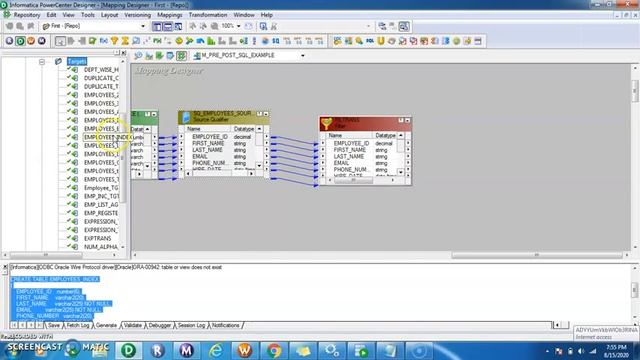Toggle the Navigator window view icon

coord(157,27)
